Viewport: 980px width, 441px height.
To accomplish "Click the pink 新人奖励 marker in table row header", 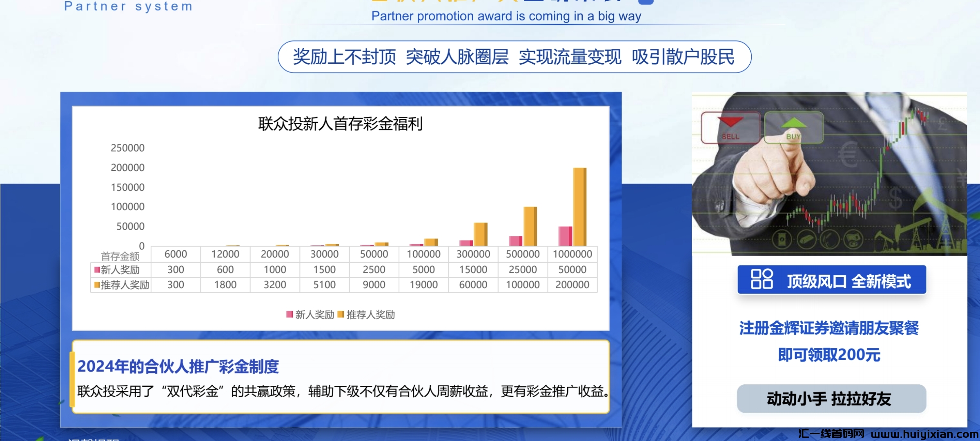I will (97, 269).
